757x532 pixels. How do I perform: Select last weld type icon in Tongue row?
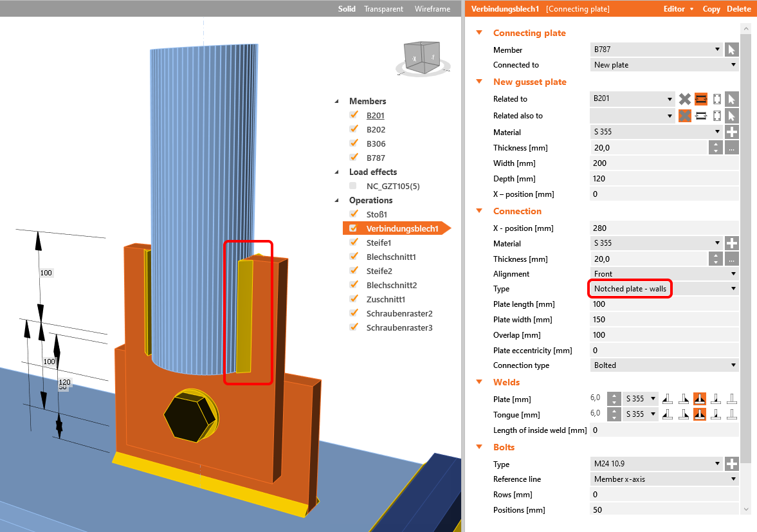pos(731,414)
